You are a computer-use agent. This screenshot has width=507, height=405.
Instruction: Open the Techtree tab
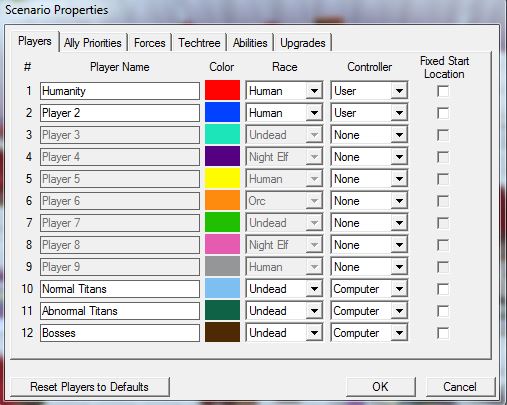point(199,43)
